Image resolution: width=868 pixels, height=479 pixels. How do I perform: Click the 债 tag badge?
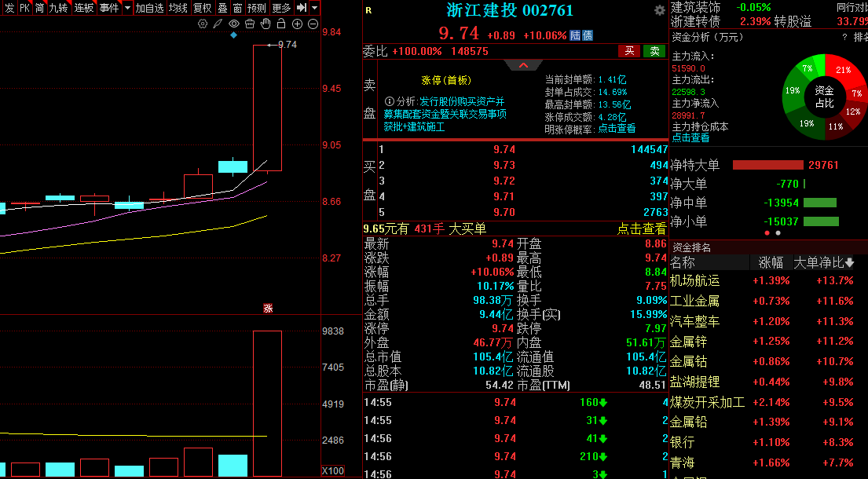tap(588, 35)
